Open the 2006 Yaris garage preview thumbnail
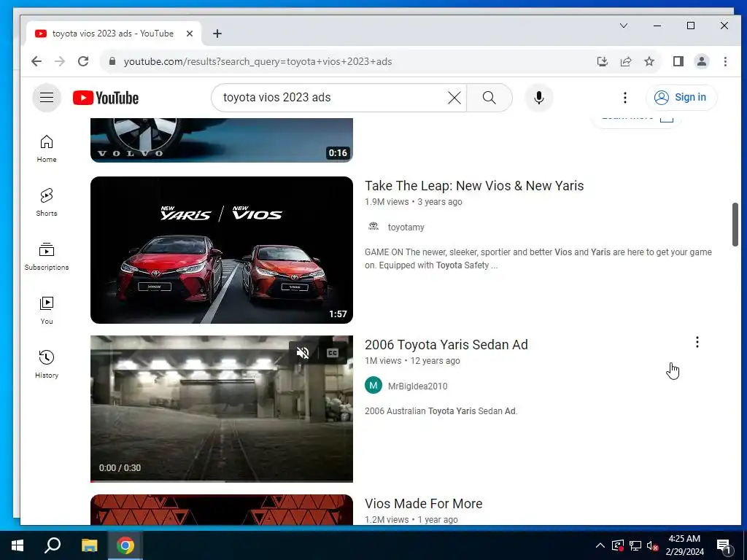Image resolution: width=747 pixels, height=560 pixels. [x=222, y=409]
